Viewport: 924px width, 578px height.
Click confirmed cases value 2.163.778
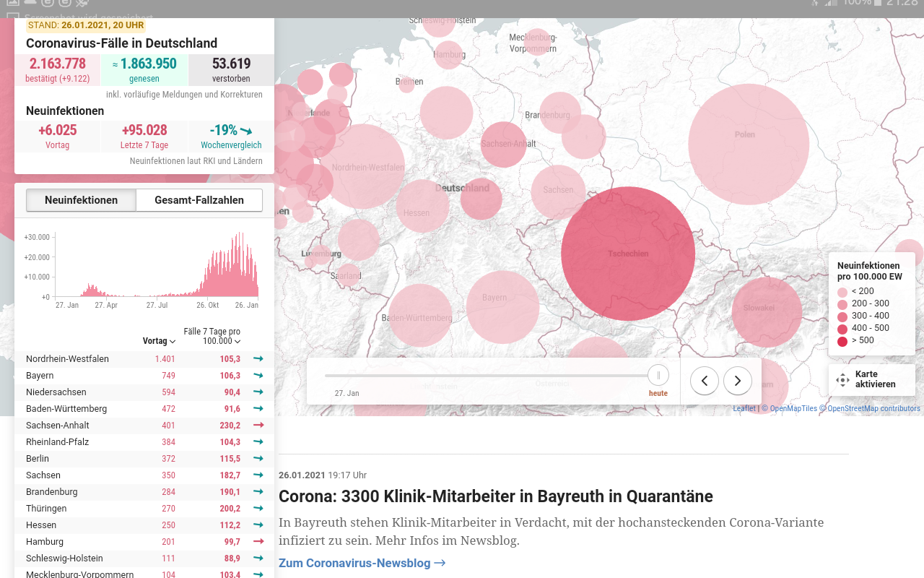click(x=58, y=64)
